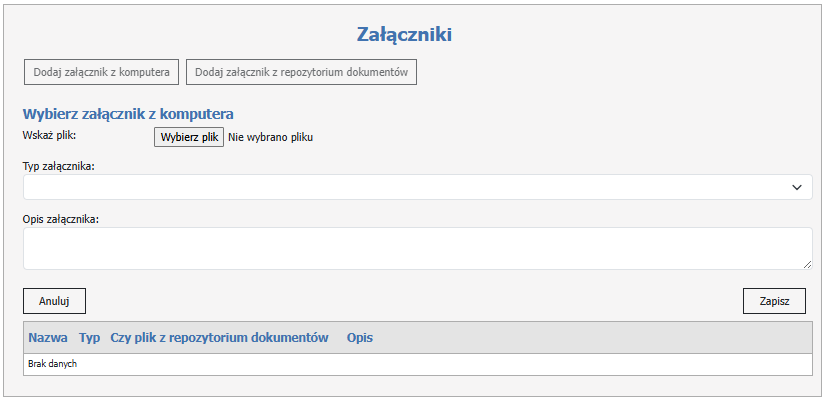Click the Załączniki page heading
The width and height of the screenshot is (825, 403).
pyautogui.click(x=405, y=35)
